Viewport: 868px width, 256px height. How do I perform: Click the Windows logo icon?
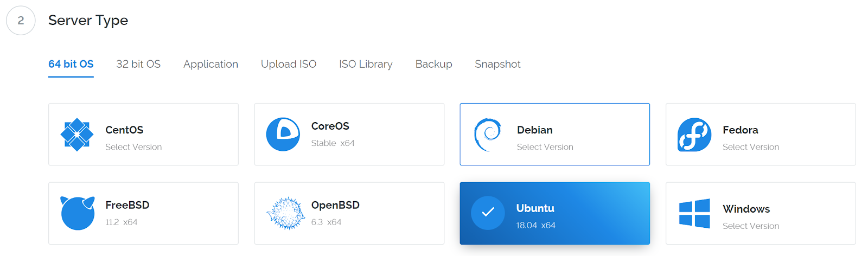pos(694,213)
